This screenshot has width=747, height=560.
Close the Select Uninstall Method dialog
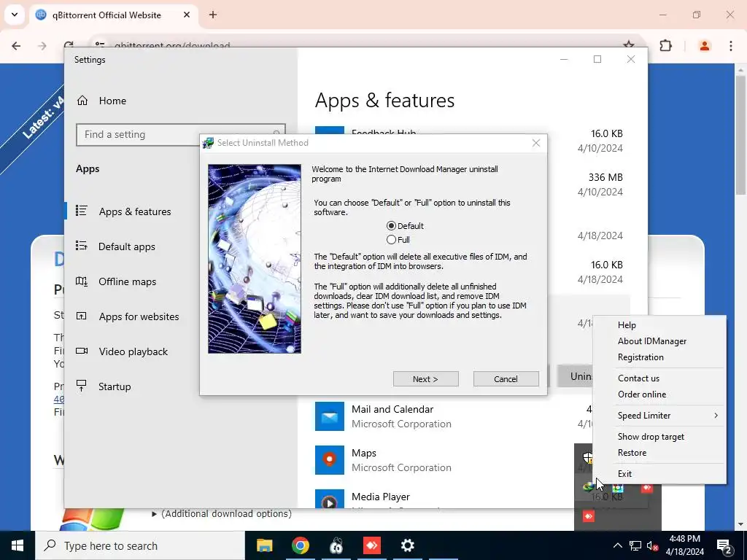pyautogui.click(x=536, y=143)
